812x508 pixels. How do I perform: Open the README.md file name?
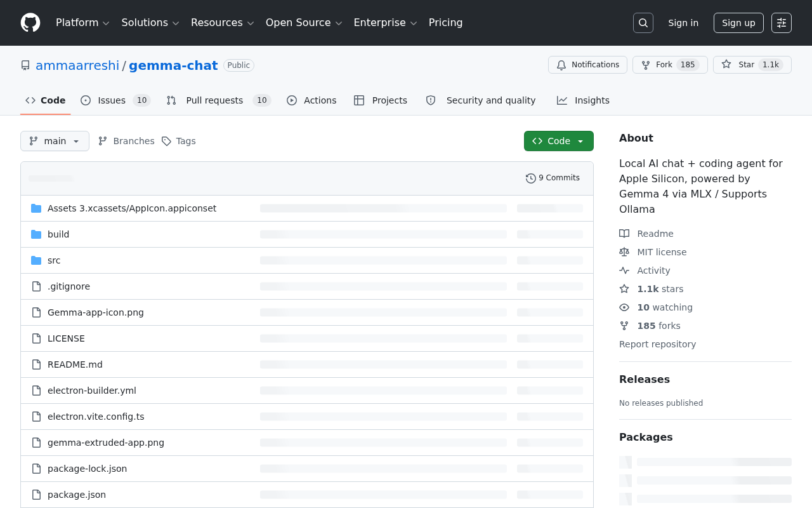tap(75, 364)
